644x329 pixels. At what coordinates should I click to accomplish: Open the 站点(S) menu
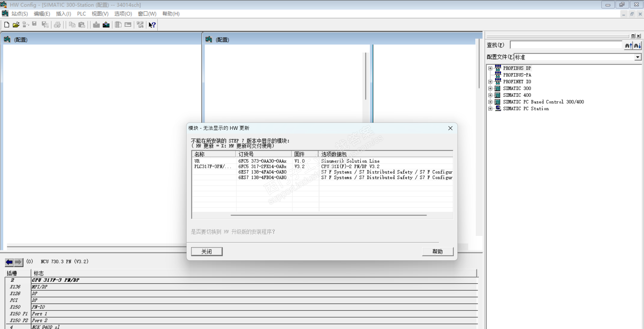click(19, 14)
